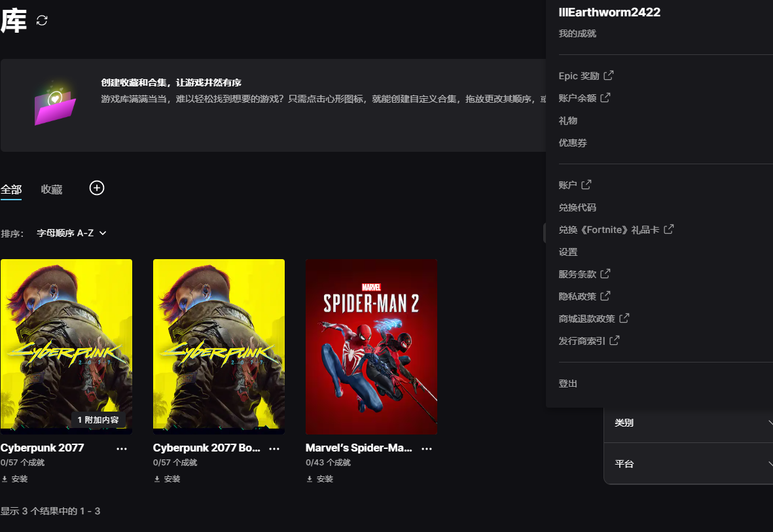Log out using 登出
The height and width of the screenshot is (532, 773).
coord(568,383)
